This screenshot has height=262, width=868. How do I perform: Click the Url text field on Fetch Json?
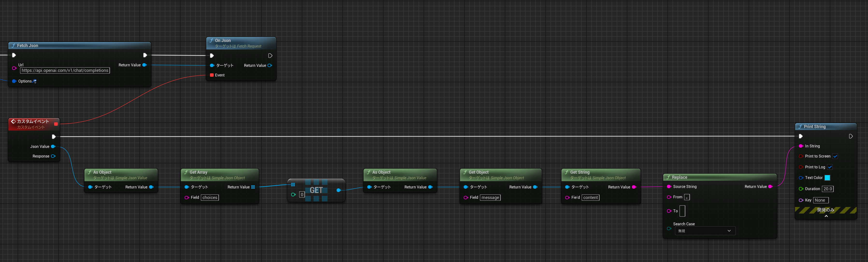coord(65,70)
